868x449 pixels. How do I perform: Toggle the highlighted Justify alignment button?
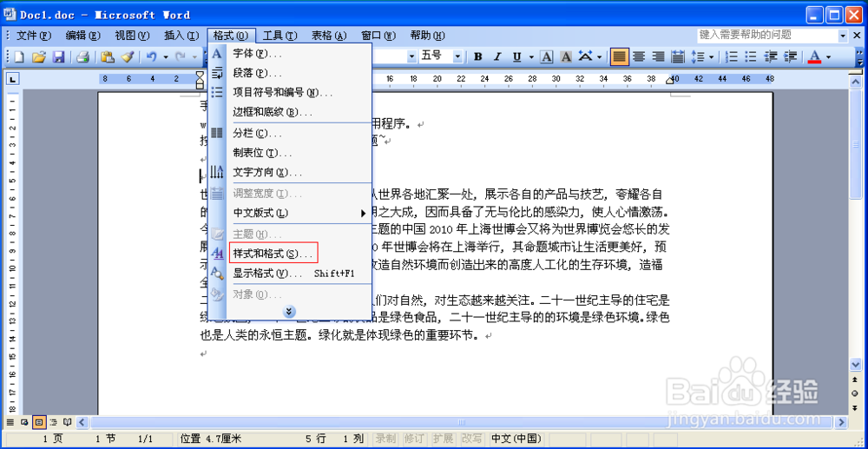620,56
